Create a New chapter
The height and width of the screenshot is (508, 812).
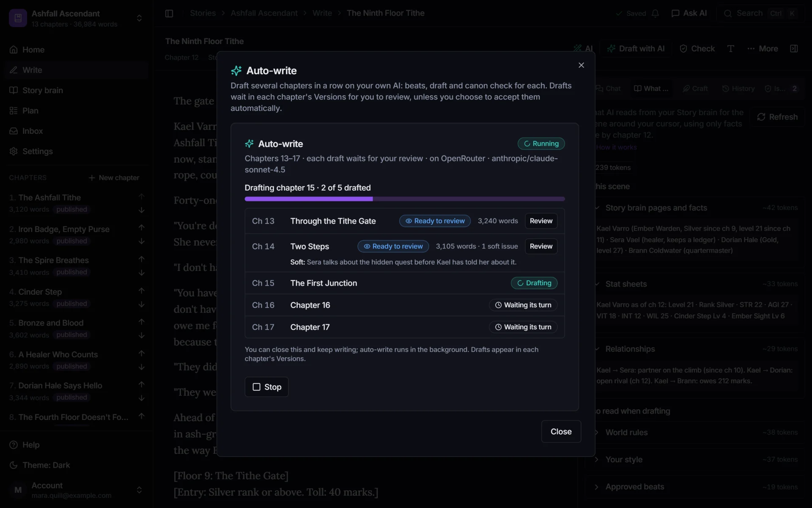tap(114, 178)
